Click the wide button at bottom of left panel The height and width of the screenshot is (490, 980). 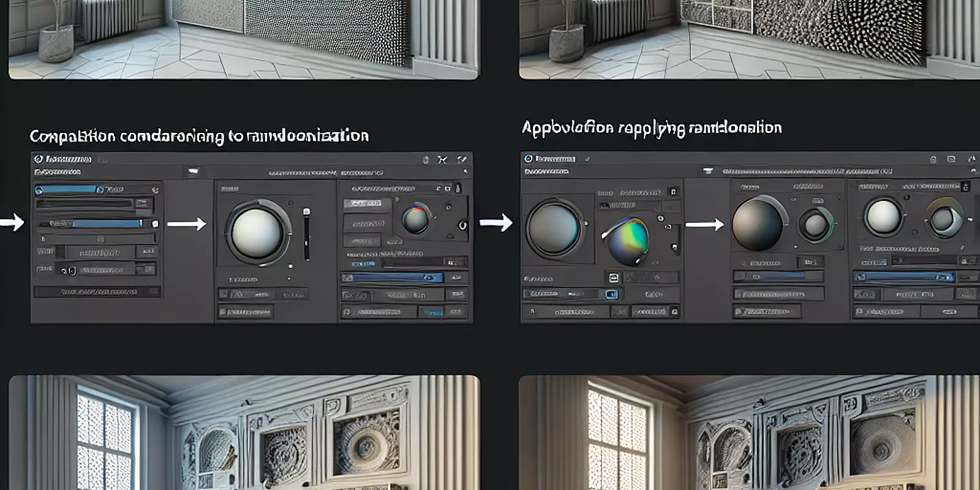97,292
